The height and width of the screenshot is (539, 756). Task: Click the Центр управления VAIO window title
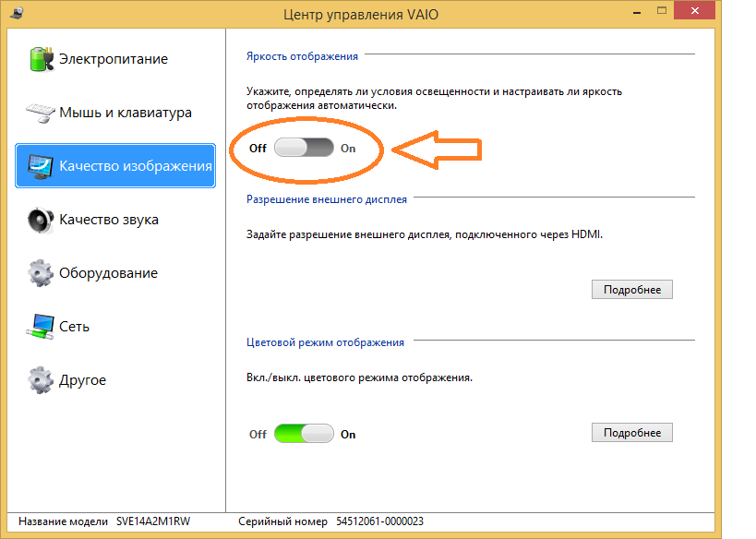361,15
